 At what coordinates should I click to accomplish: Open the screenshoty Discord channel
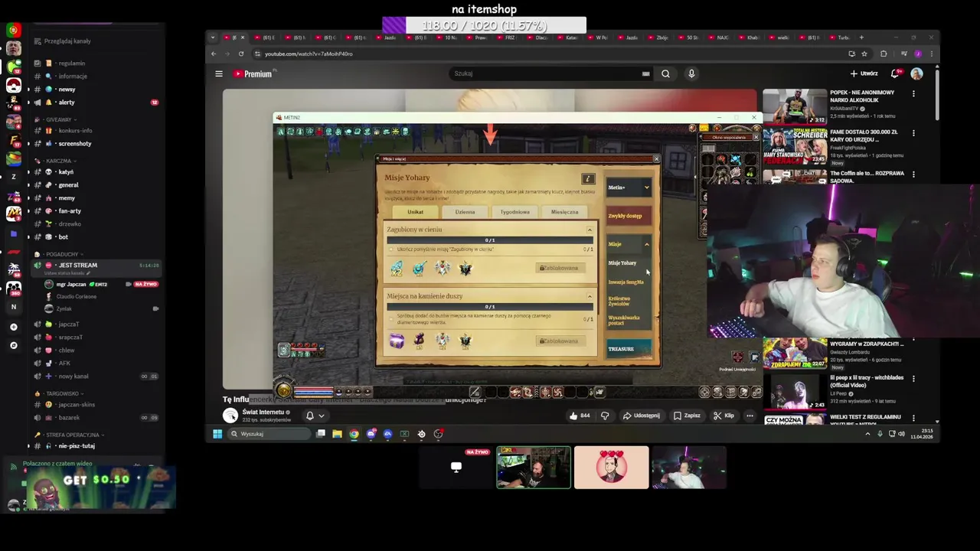click(75, 144)
